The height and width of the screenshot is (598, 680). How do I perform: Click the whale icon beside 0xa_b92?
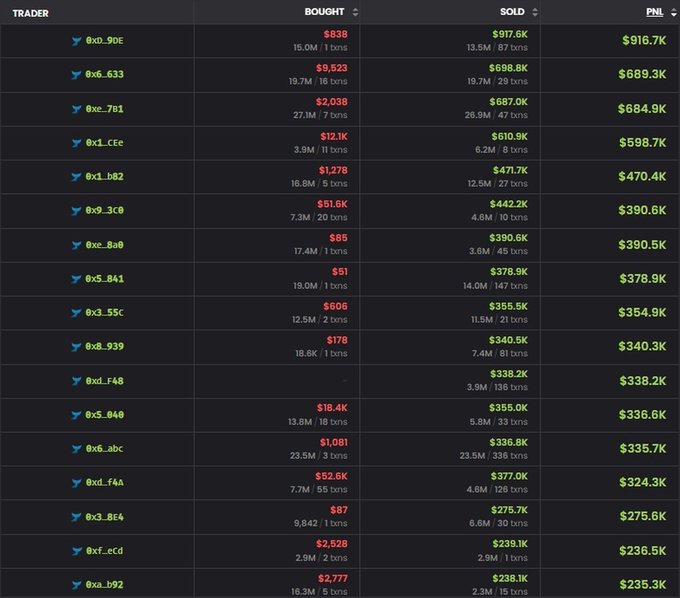click(x=76, y=585)
